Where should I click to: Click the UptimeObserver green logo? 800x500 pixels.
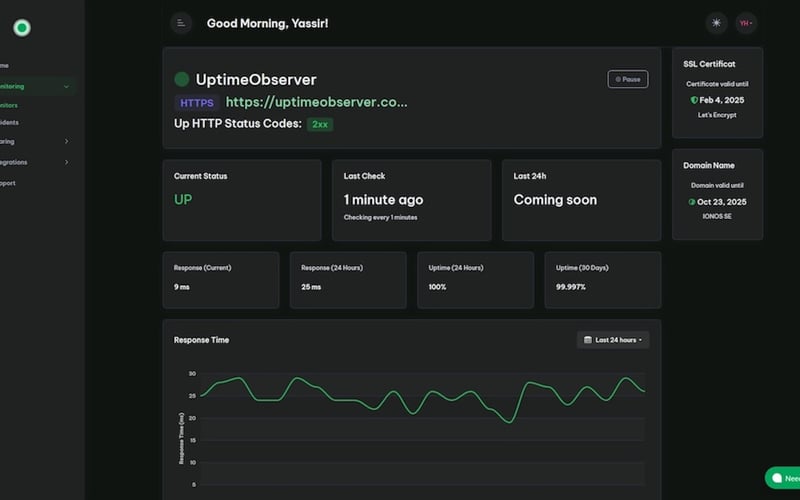(x=22, y=28)
